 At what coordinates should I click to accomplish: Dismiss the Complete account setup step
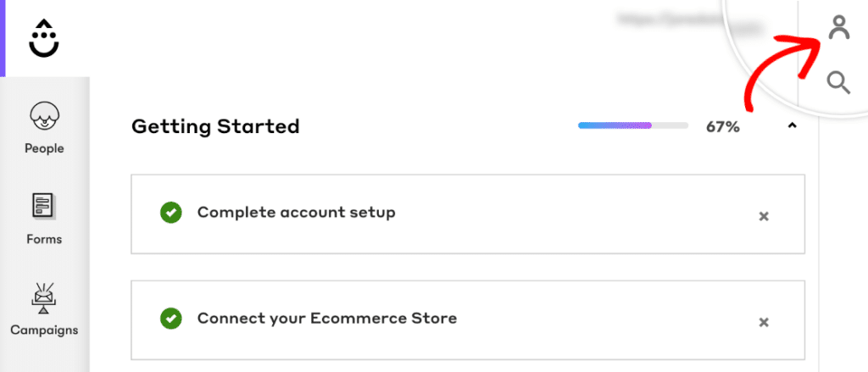(764, 216)
